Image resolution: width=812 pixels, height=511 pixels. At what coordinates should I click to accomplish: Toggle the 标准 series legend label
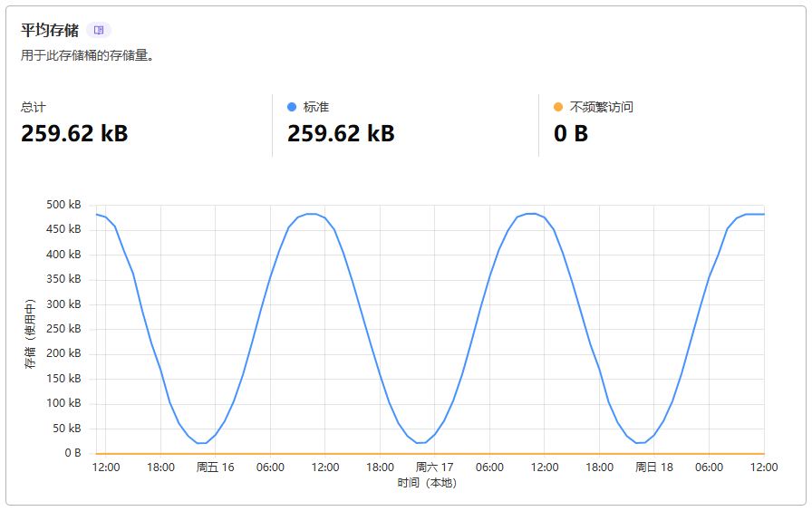[x=316, y=107]
